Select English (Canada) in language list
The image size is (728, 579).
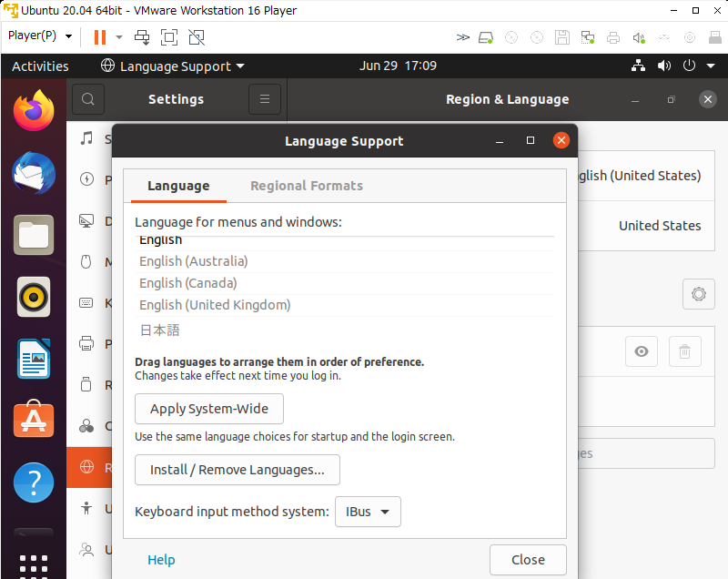tap(345, 283)
